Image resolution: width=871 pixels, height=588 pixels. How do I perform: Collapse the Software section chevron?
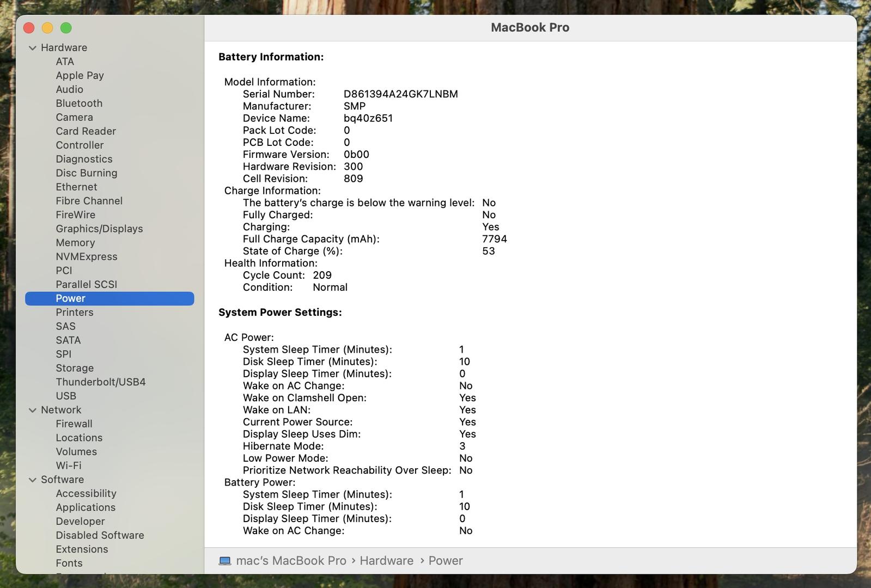point(33,480)
